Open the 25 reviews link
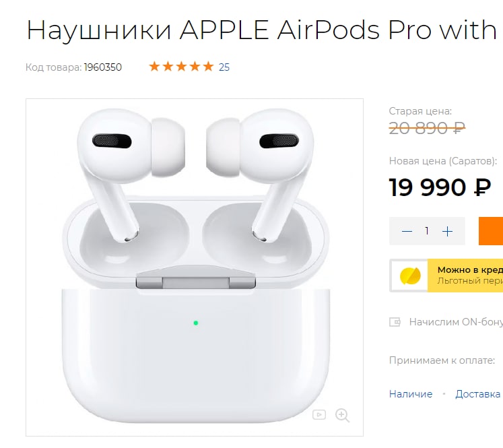 224,67
